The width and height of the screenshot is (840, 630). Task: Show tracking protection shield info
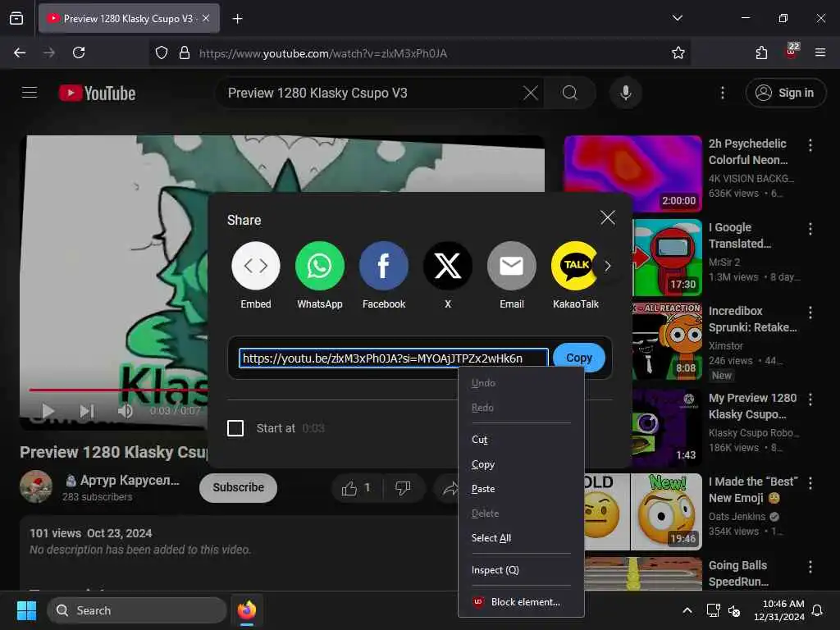click(162, 52)
